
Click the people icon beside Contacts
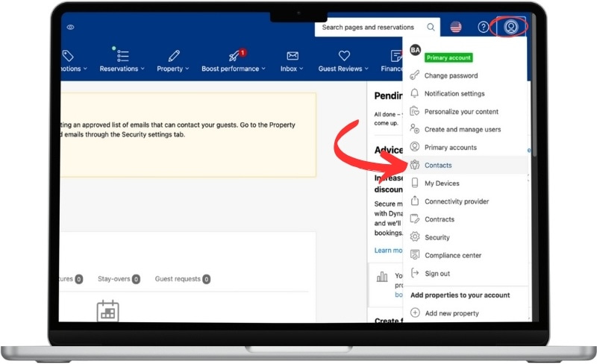coord(415,165)
